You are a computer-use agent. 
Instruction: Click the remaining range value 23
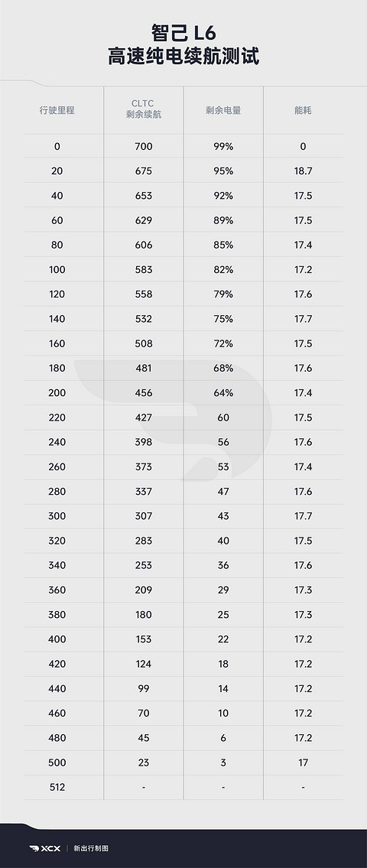pos(144,762)
